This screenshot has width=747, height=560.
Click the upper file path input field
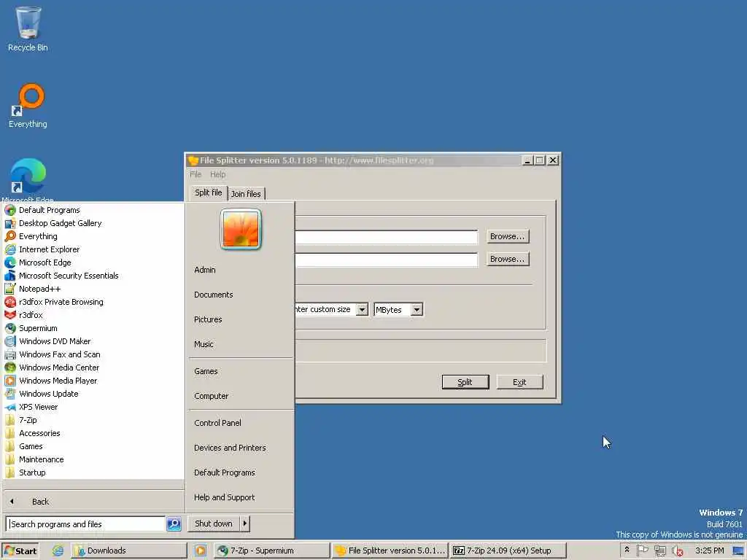[386, 237]
